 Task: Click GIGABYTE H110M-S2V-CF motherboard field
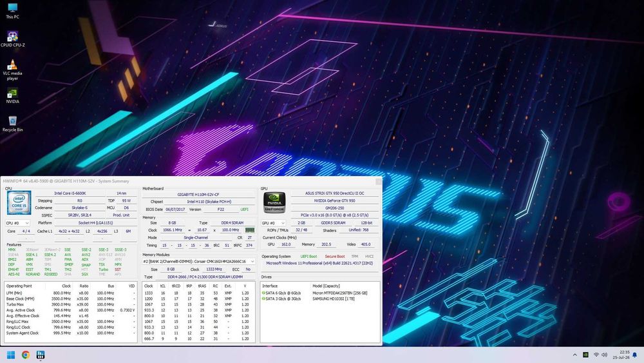[198, 195]
